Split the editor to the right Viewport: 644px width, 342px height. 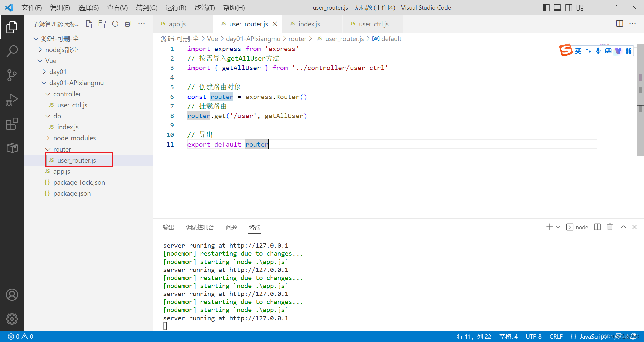[620, 24]
